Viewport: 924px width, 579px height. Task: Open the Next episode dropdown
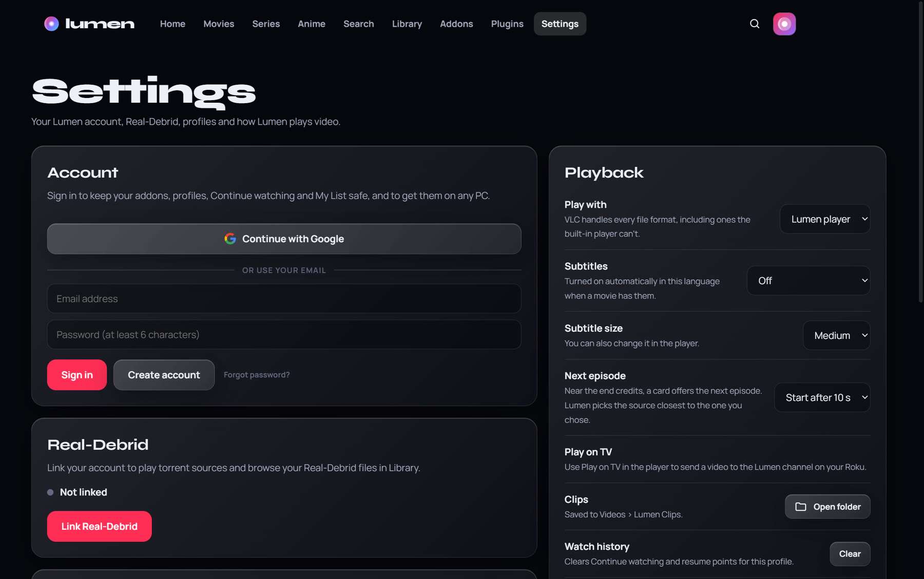[822, 398]
